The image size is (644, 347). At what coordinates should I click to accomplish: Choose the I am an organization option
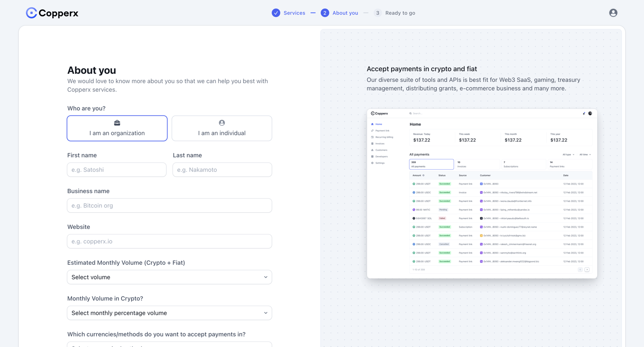(x=117, y=128)
